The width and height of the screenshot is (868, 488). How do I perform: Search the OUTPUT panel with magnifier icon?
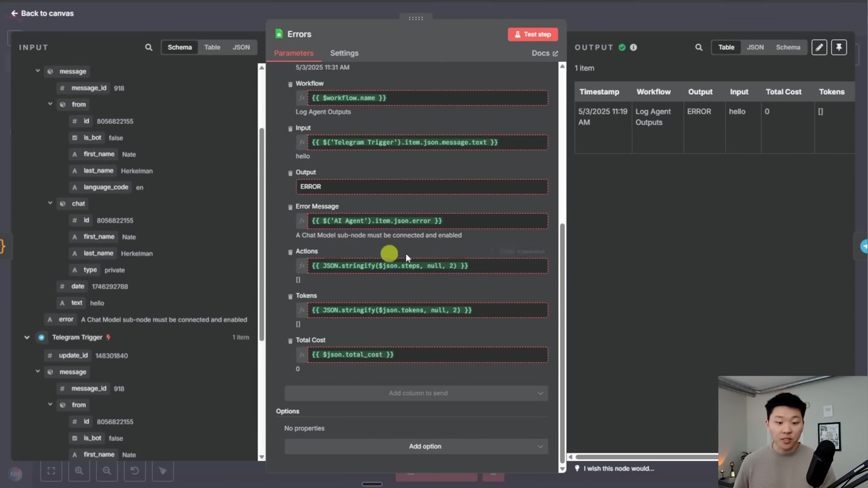point(699,47)
